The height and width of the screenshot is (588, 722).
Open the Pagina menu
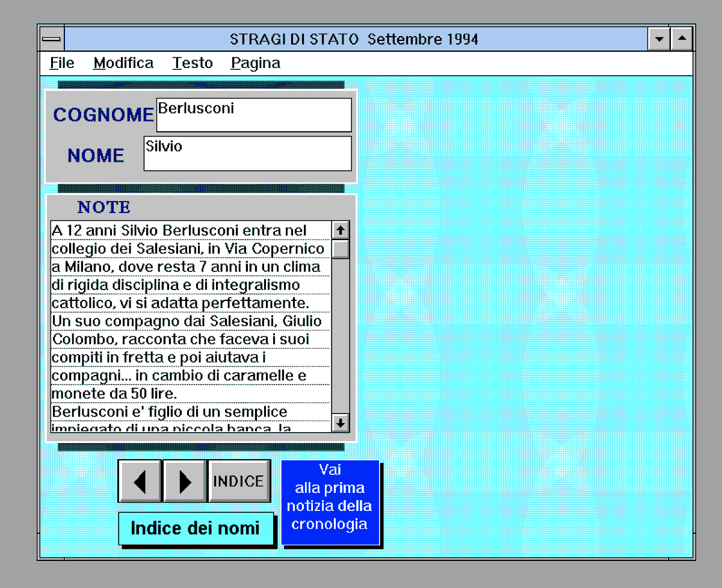(255, 63)
